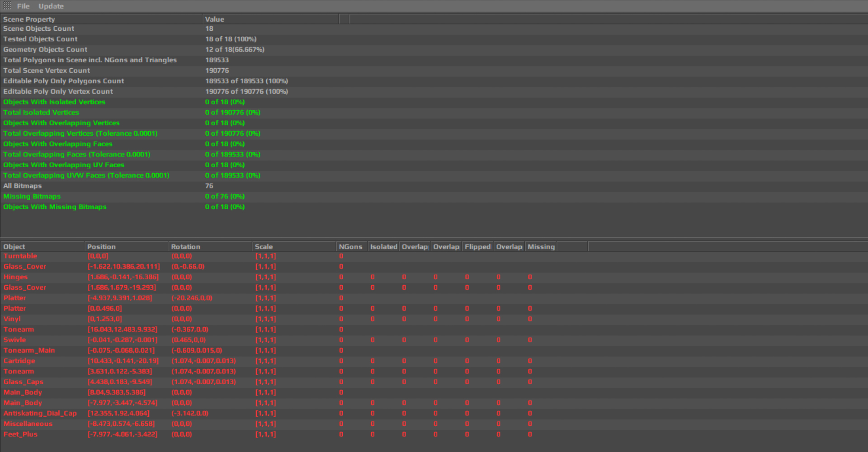Click the Value column header
This screenshot has width=868, height=452.
pyautogui.click(x=270, y=19)
